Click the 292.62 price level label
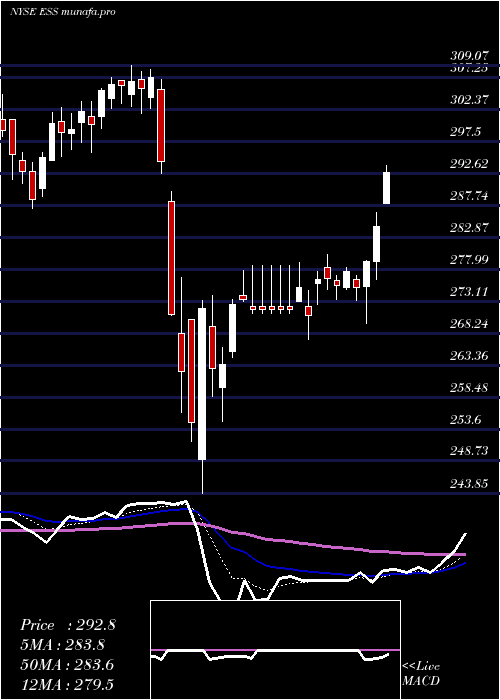Viewport: 500px width, 700px height. click(469, 164)
